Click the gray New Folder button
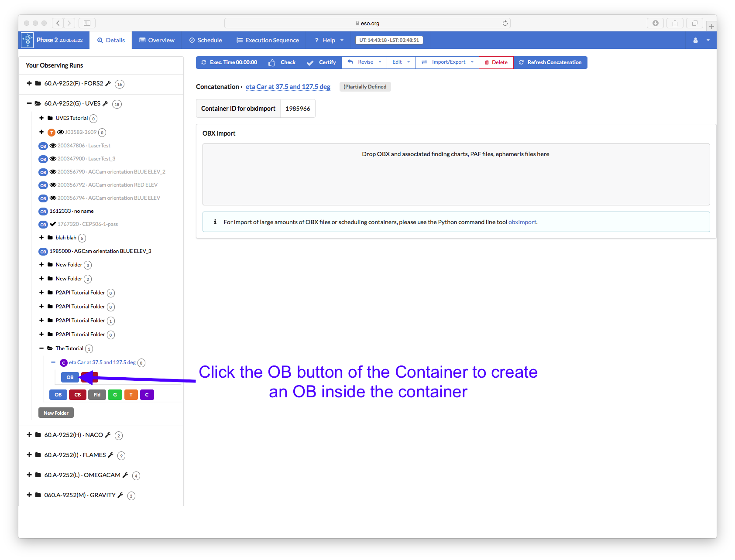 point(56,413)
